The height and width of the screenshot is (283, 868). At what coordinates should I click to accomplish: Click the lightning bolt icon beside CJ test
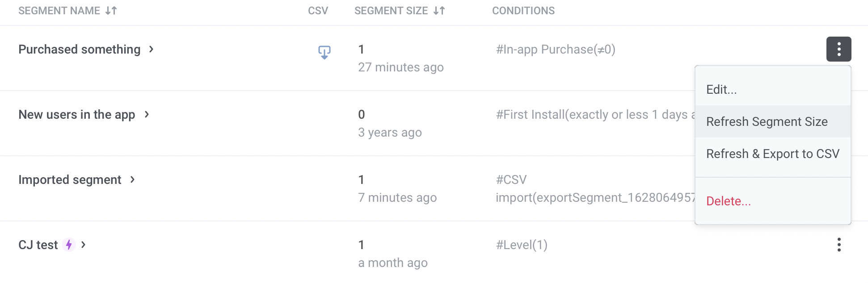[x=69, y=245]
